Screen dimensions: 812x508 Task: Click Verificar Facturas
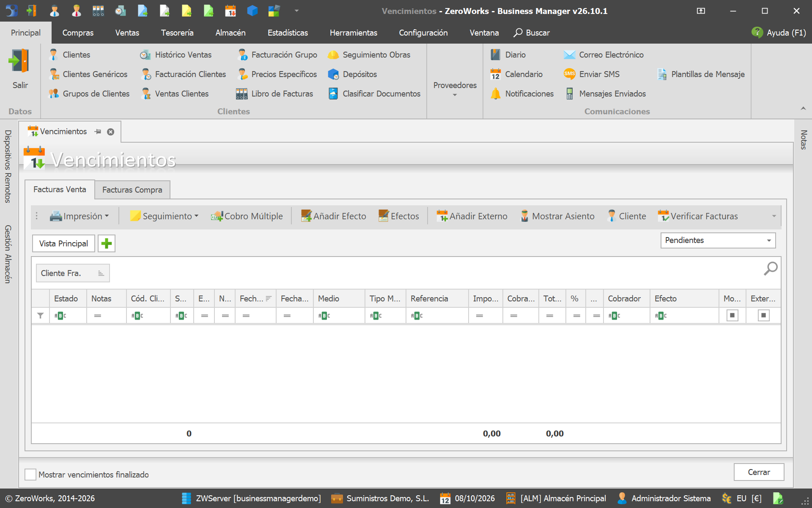[698, 216]
